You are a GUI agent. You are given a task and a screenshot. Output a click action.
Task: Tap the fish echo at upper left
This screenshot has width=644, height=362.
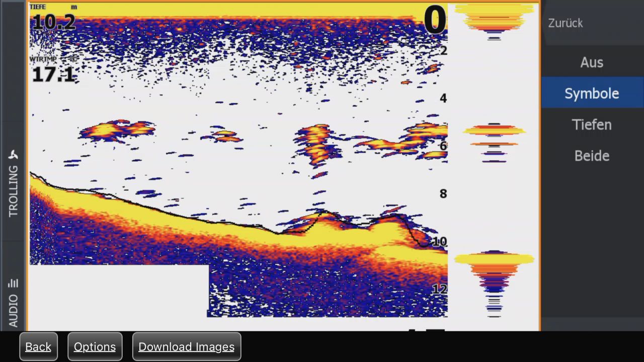point(117,130)
